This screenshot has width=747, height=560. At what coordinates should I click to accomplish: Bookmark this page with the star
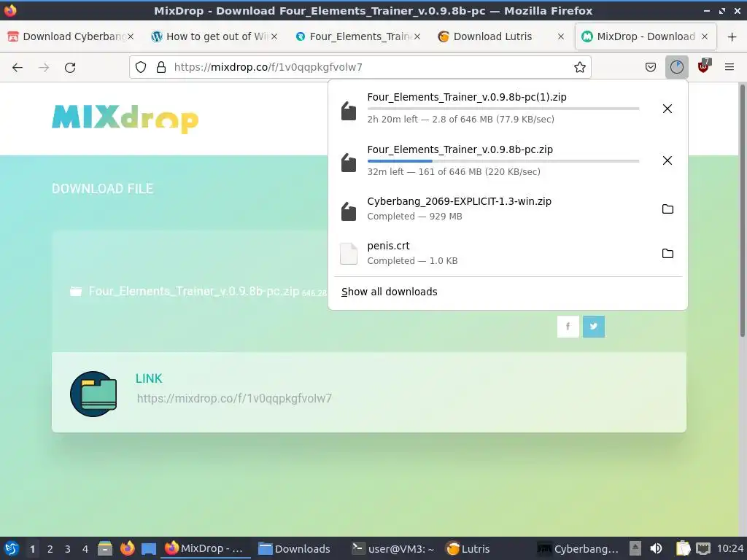pos(579,67)
